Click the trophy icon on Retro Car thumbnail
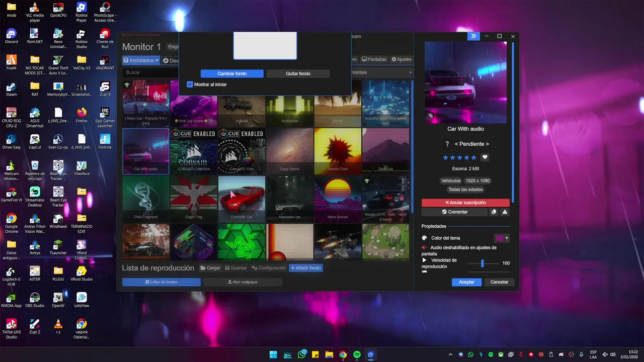The height and width of the screenshot is (362, 644). [x=127, y=85]
